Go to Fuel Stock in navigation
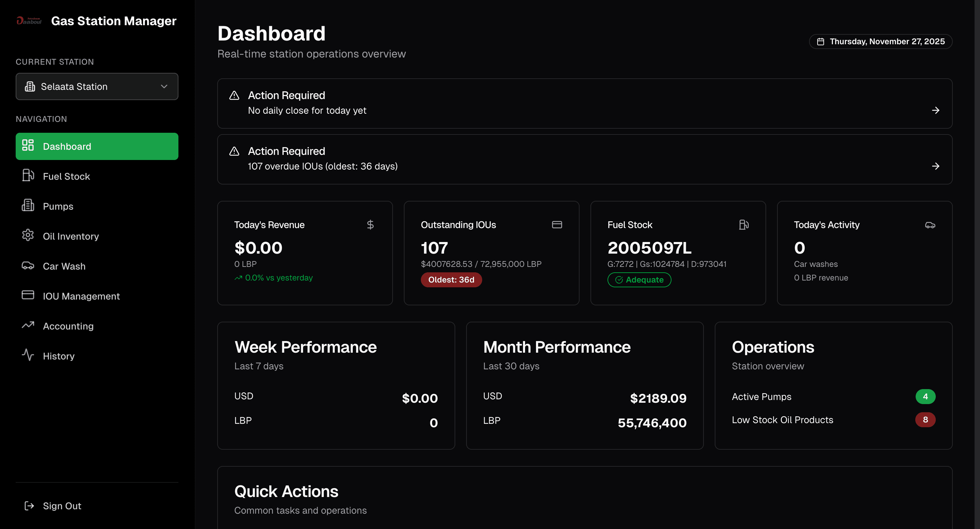Image resolution: width=980 pixels, height=529 pixels. pyautogui.click(x=66, y=176)
